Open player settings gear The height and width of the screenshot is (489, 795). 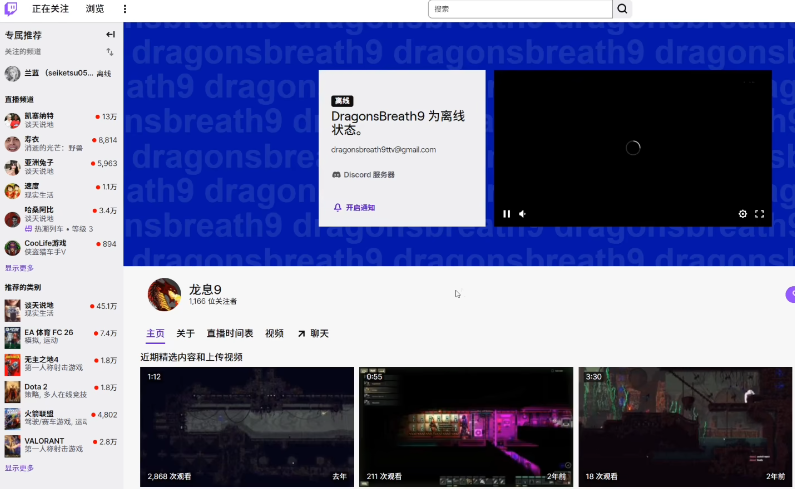tap(742, 214)
